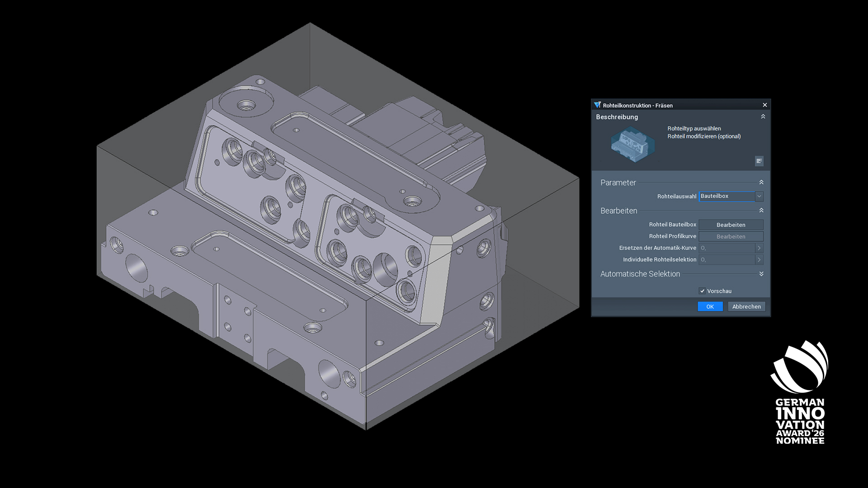Click arrow next to Ersetzen der Automatik-Kurve

[x=759, y=248]
